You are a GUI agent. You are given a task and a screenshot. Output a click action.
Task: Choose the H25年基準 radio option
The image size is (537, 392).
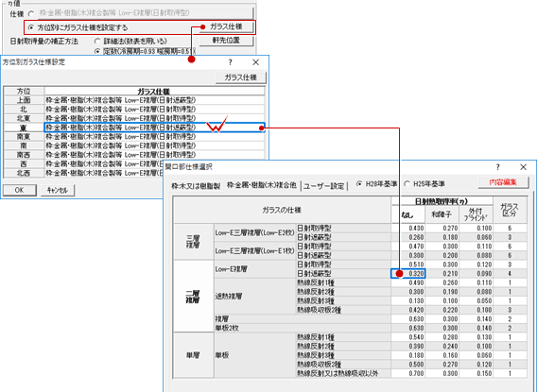(x=407, y=183)
